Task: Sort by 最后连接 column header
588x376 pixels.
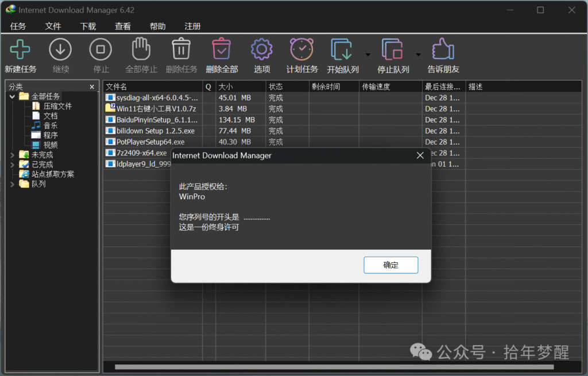Action: (x=444, y=87)
